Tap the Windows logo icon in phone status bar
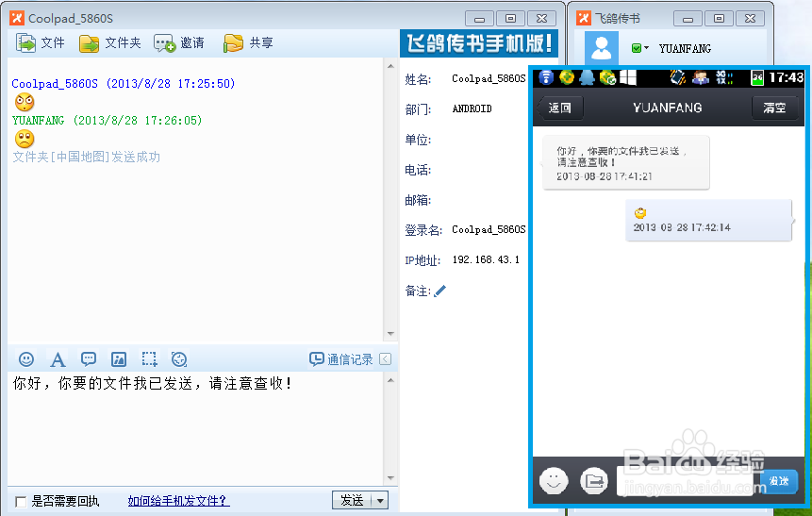The width and height of the screenshot is (812, 516). pos(628,77)
